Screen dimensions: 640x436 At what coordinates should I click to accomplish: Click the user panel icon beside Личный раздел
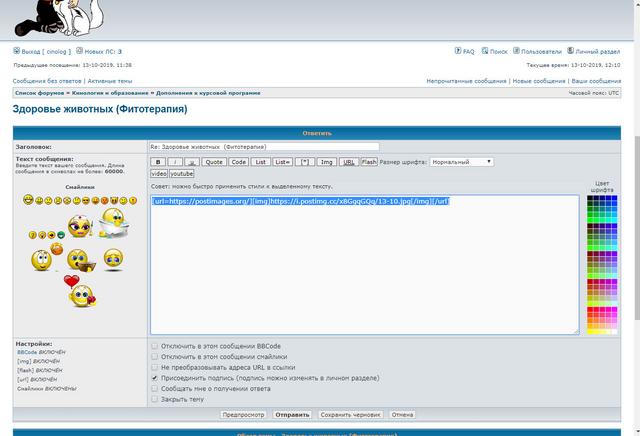571,51
